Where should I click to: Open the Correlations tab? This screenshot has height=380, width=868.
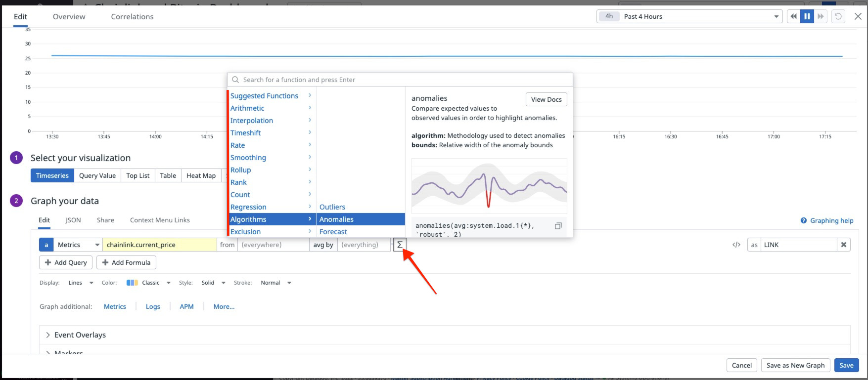click(x=132, y=17)
